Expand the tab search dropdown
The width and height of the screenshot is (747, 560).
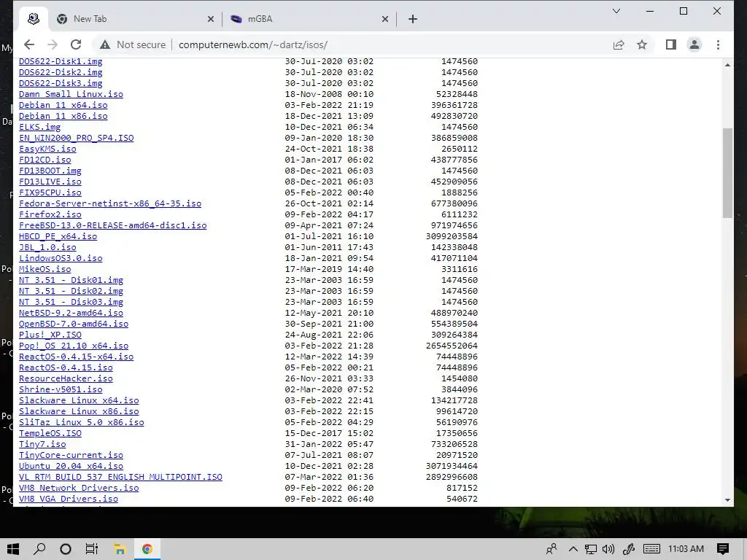616,11
